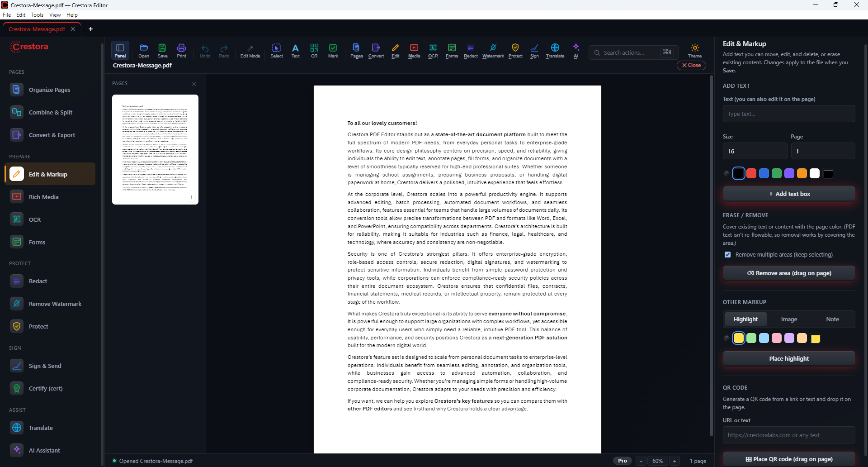Image resolution: width=868 pixels, height=467 pixels.
Task: Open the OCR toolbar dropdown
Action: tap(433, 50)
